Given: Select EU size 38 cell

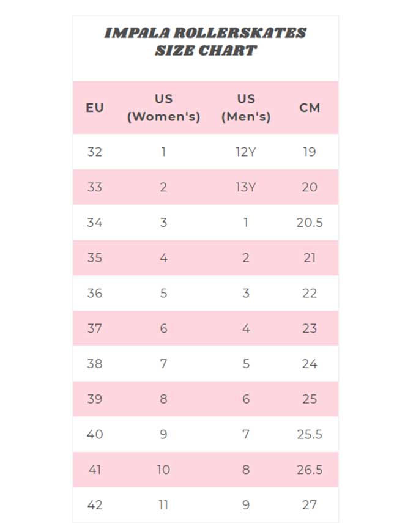Looking at the screenshot, I should pyautogui.click(x=95, y=364).
